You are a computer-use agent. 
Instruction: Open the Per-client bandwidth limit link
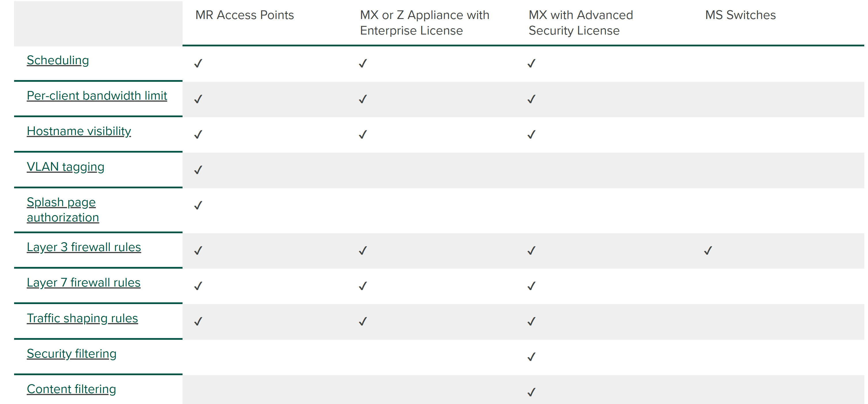(x=97, y=96)
